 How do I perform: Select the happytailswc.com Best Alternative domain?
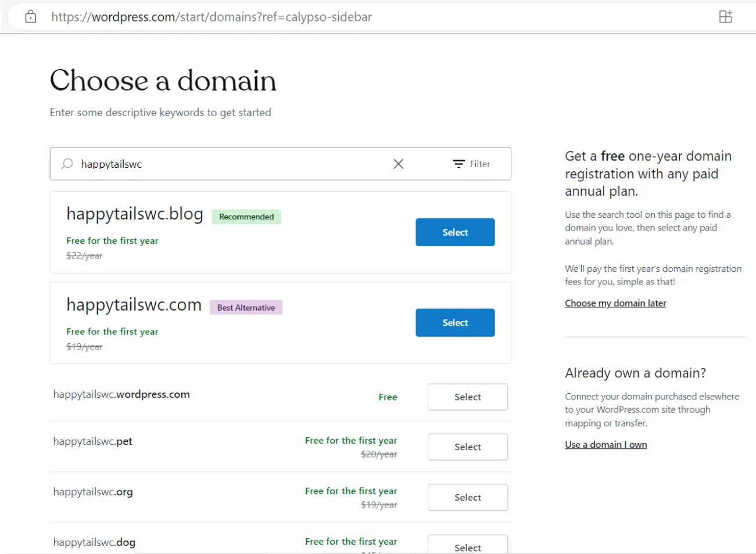455,322
